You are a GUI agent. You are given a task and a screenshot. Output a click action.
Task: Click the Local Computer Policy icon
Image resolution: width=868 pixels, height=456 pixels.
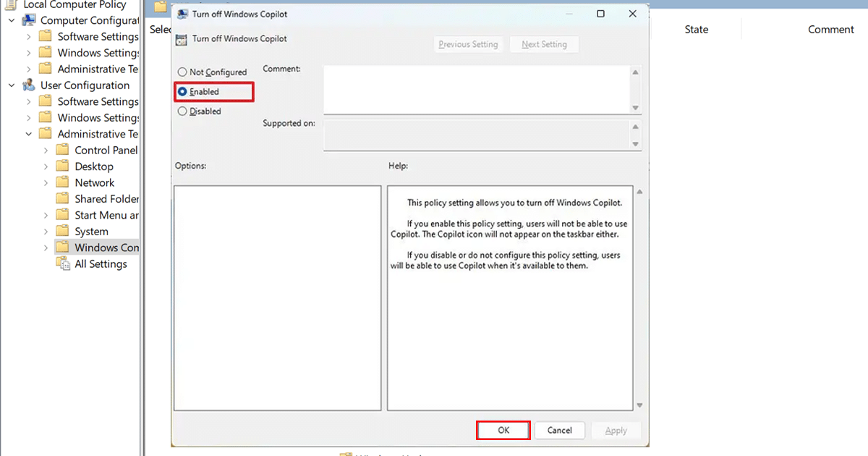click(x=12, y=5)
